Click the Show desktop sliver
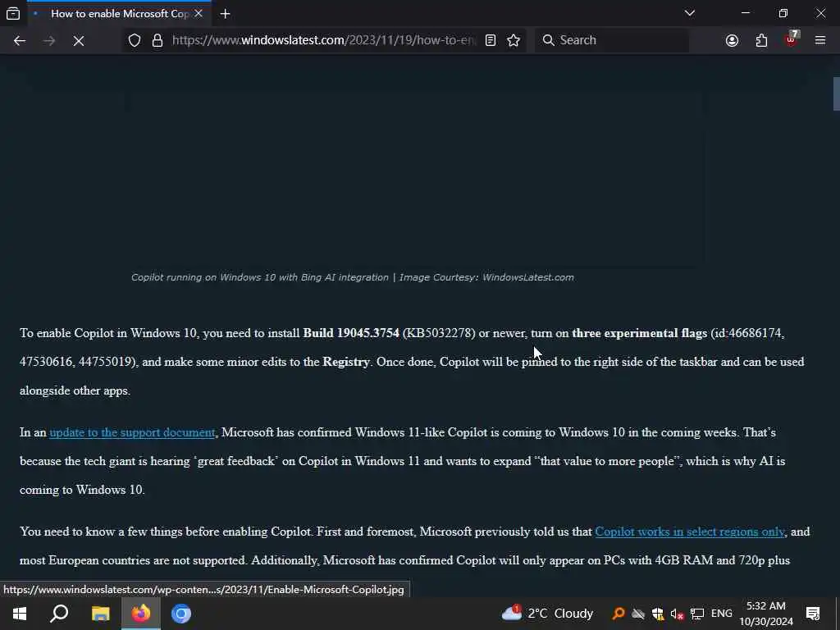Screen dimensions: 840x630 click(x=838, y=614)
